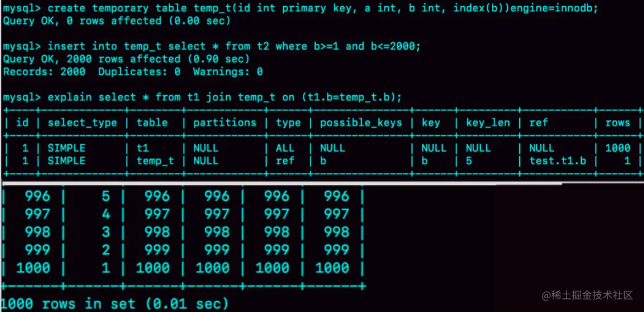The image size is (644, 312).
Task: Click 'SIMPLE' in the temp_t row
Action: [x=67, y=161]
